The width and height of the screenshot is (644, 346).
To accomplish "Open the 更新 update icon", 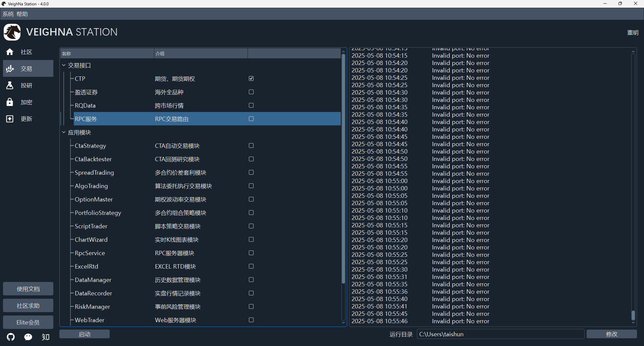I will (10, 119).
